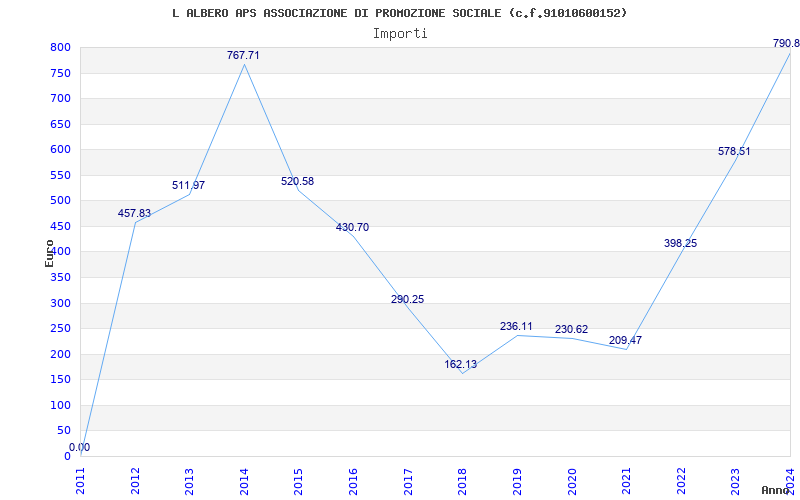Click the 'Anno' x-axis title

[x=775, y=490]
